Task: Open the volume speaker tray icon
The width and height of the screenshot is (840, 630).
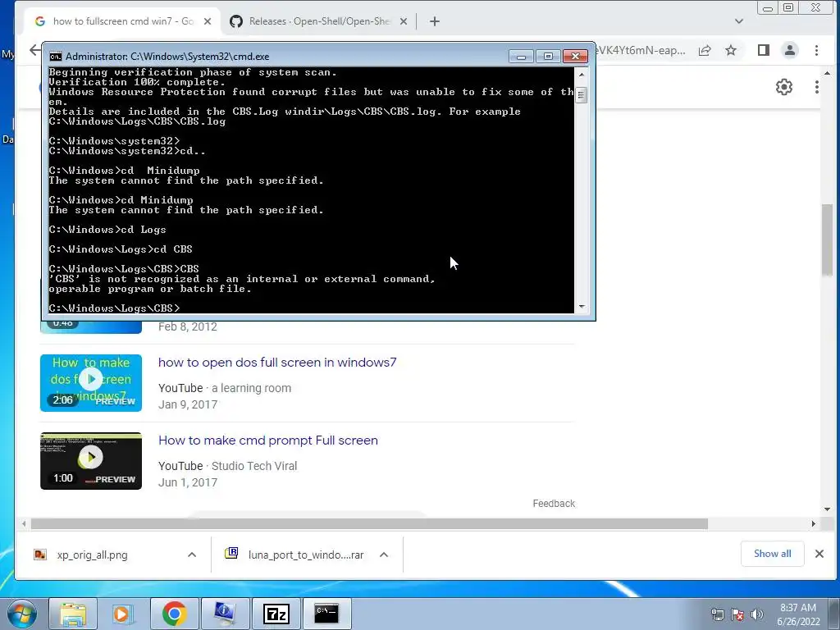Action: coord(756,614)
